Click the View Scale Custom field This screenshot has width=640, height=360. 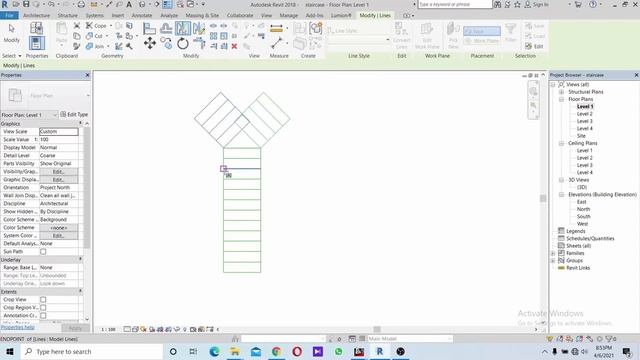click(58, 132)
